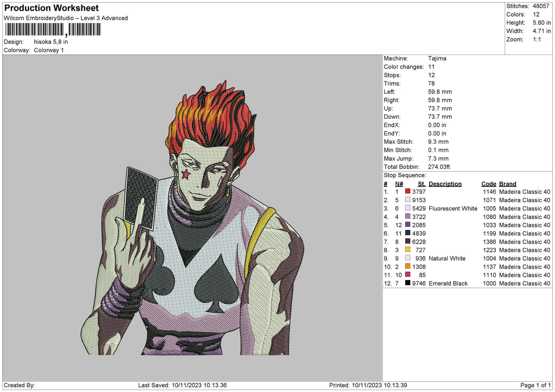
Task: Click the lilac swatch for code 1080
Action: tap(408, 216)
